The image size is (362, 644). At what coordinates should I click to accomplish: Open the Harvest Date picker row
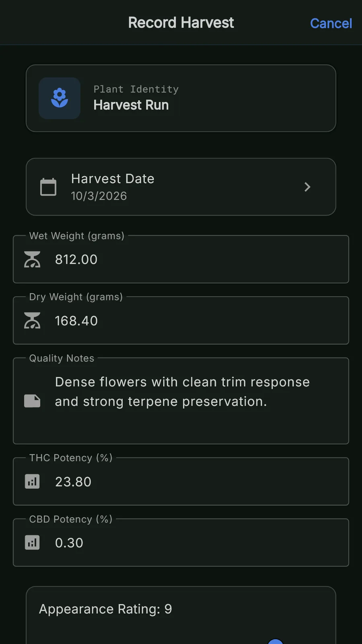181,187
